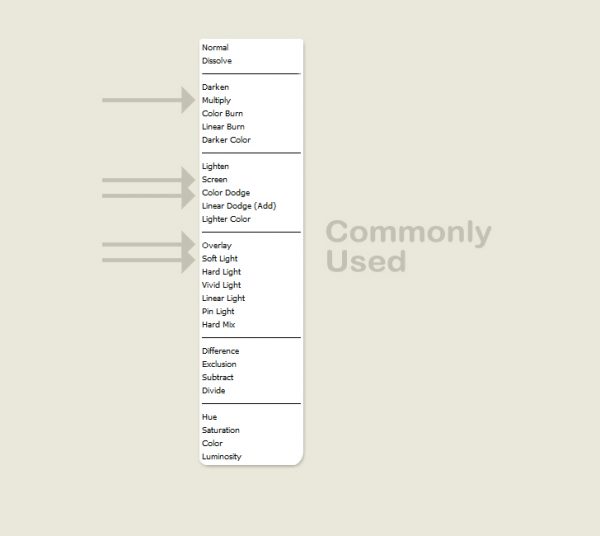This screenshot has width=600, height=536.
Task: Choose Screen blending mode
Action: pyautogui.click(x=214, y=180)
